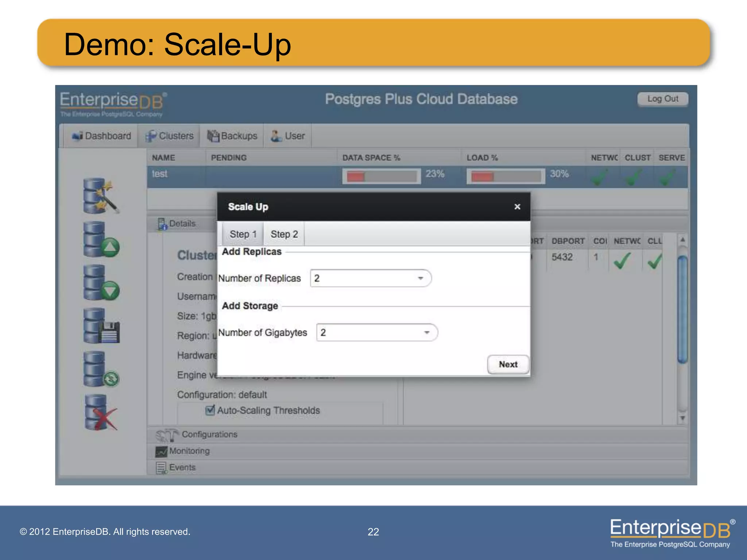Click the 5432 port value cell
747x560 pixels.
pyautogui.click(x=562, y=257)
